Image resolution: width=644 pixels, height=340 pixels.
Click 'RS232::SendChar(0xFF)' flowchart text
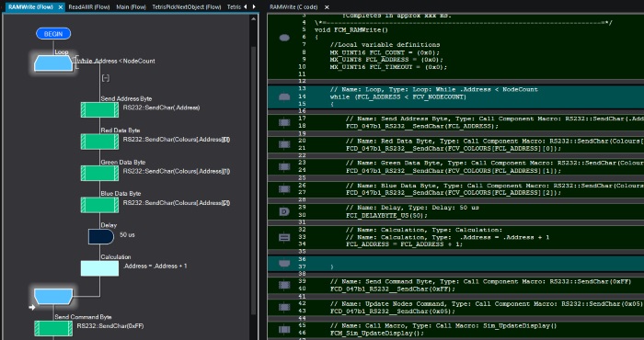pos(110,326)
